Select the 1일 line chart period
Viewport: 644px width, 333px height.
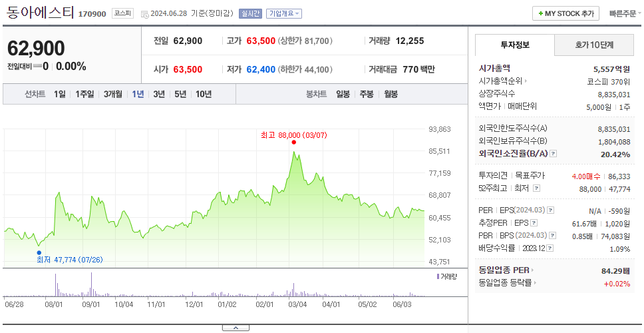pyautogui.click(x=60, y=94)
